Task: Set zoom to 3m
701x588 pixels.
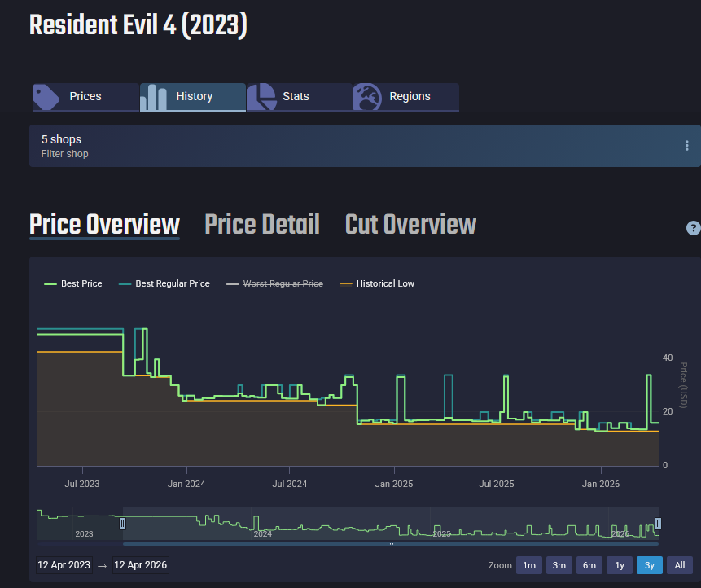Action: (559, 565)
